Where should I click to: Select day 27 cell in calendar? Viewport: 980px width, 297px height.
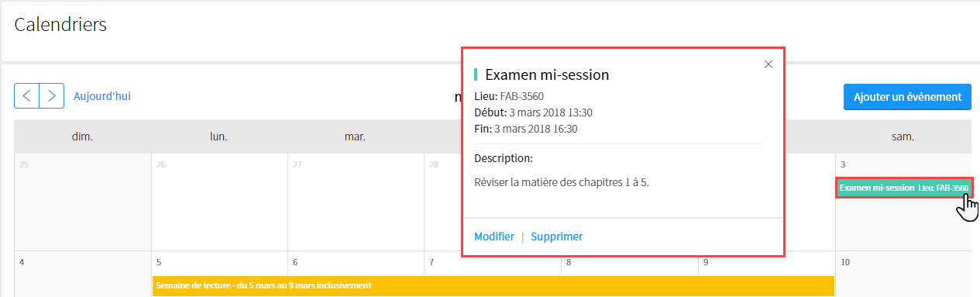pos(356,202)
